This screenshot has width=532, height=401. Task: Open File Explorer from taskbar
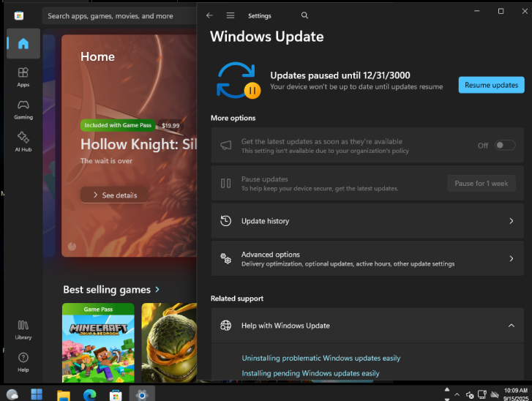(64, 395)
